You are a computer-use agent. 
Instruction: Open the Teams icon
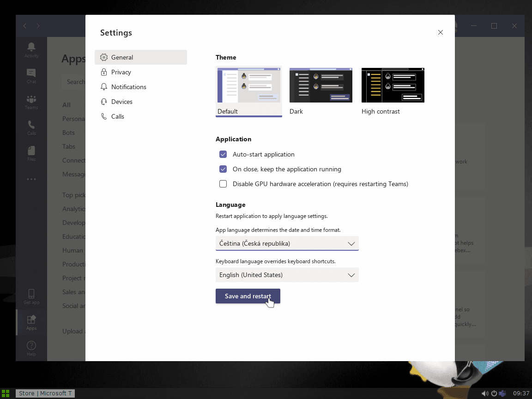pos(31,102)
